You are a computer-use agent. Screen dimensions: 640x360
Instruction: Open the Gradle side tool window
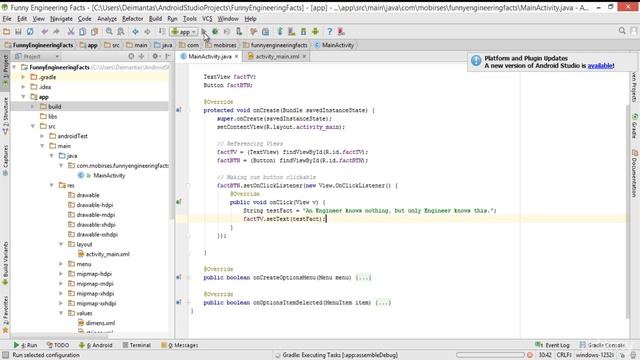coord(635,126)
